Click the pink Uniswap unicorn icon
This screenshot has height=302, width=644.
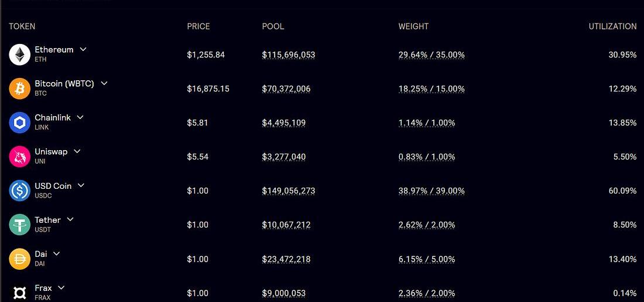(x=20, y=157)
